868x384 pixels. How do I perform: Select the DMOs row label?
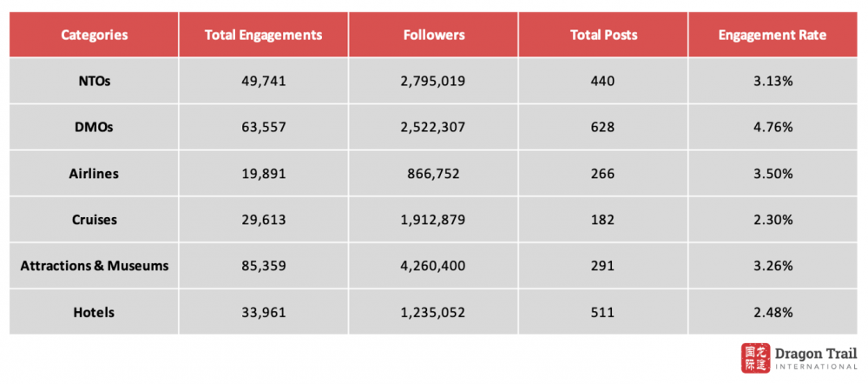95,128
